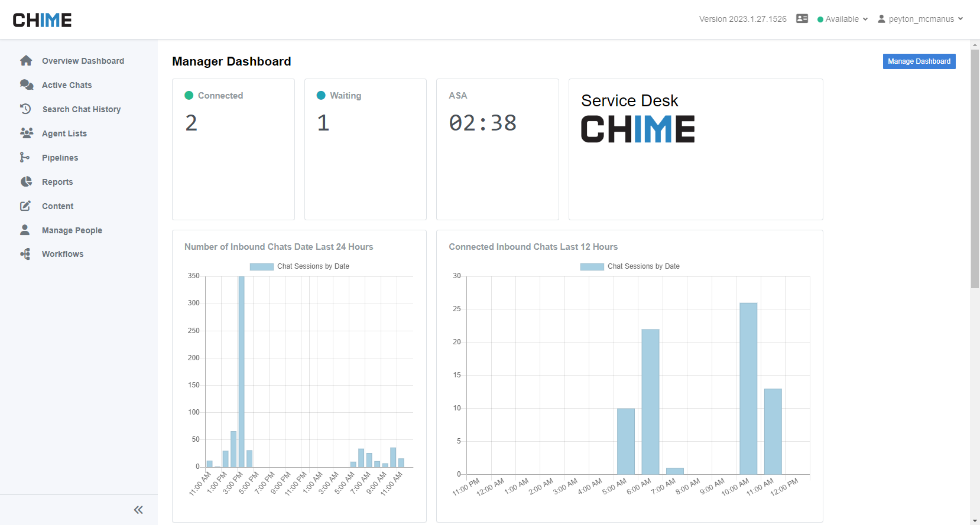This screenshot has height=525, width=980.
Task: Click the Manager Dashboard heading
Action: [x=232, y=61]
